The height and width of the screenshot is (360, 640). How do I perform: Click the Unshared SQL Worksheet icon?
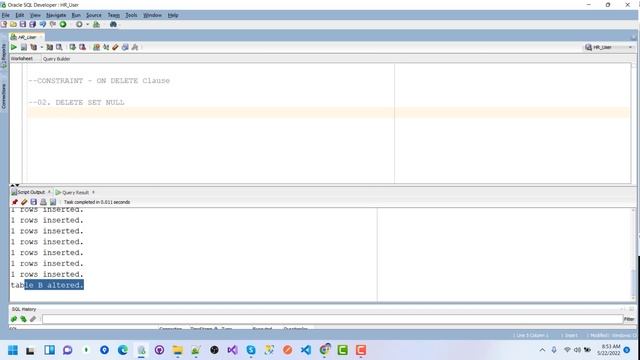pyautogui.click(x=96, y=47)
